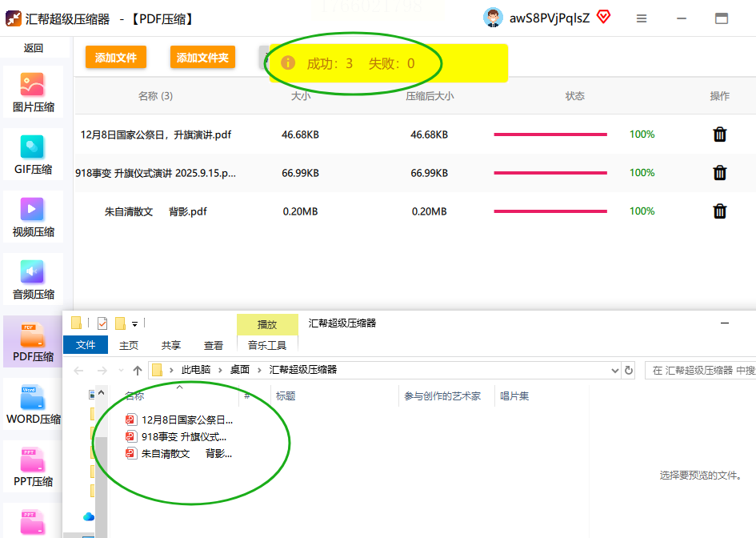
Task: Click the 添加文件夹 button
Action: (x=202, y=58)
